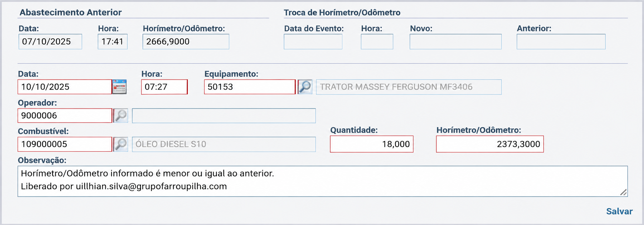Click the Combustível search magnifier icon

(121, 144)
